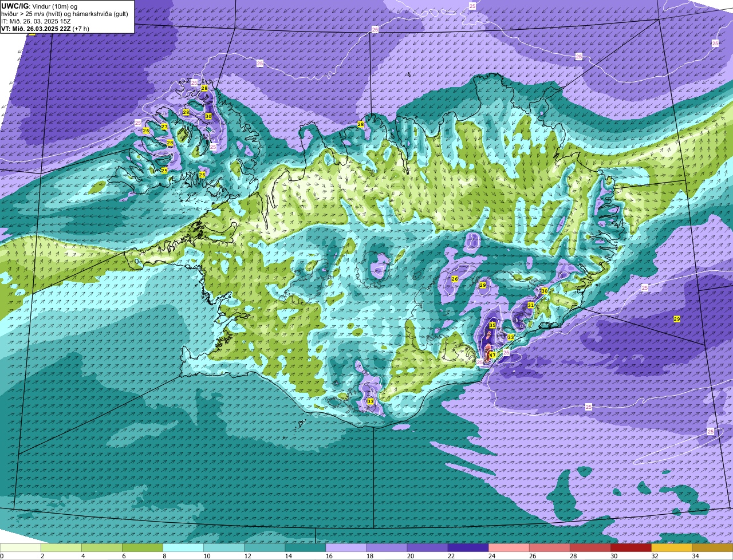
Task: Pick the golden yellow 32–34 legend swatch
Action: [671, 548]
